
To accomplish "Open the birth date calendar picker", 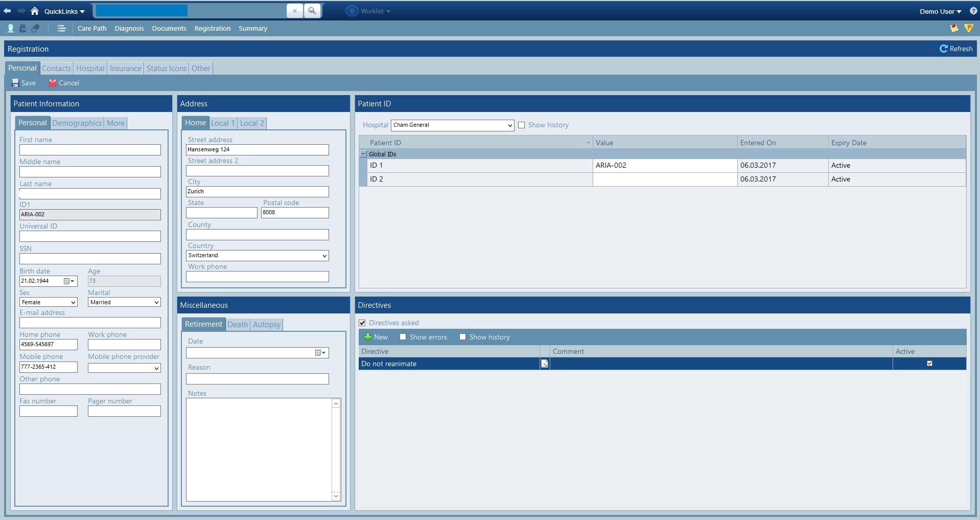I will (69, 281).
